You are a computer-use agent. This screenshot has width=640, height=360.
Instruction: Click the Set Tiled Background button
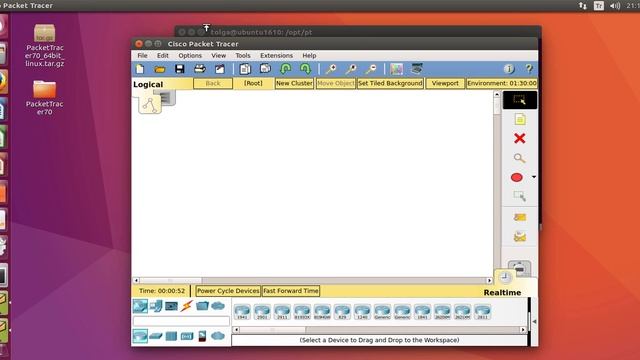coord(390,83)
